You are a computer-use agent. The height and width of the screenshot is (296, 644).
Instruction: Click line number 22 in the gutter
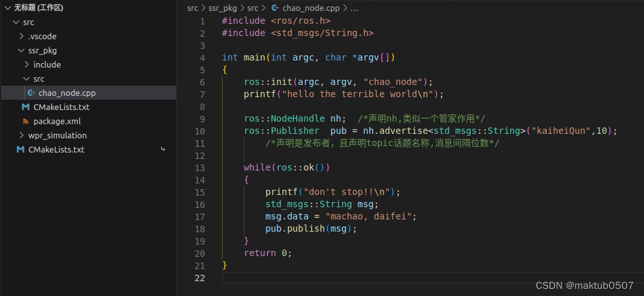[199, 278]
